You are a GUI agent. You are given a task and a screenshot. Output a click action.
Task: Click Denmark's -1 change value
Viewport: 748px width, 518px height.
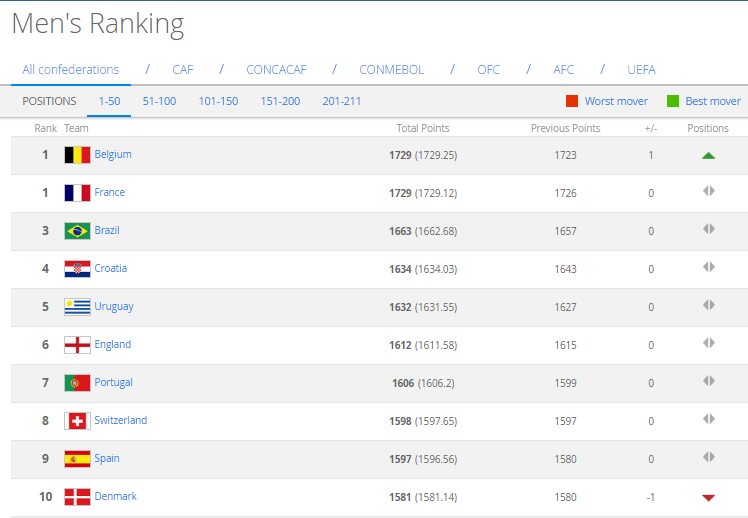(x=651, y=497)
